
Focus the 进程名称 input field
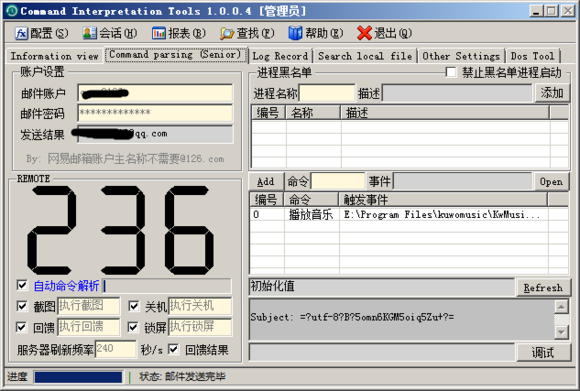(x=327, y=93)
